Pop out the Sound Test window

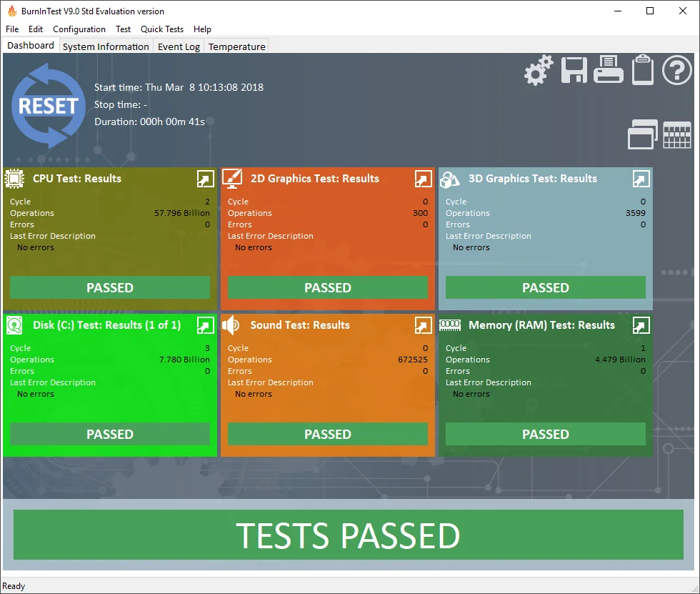423,325
